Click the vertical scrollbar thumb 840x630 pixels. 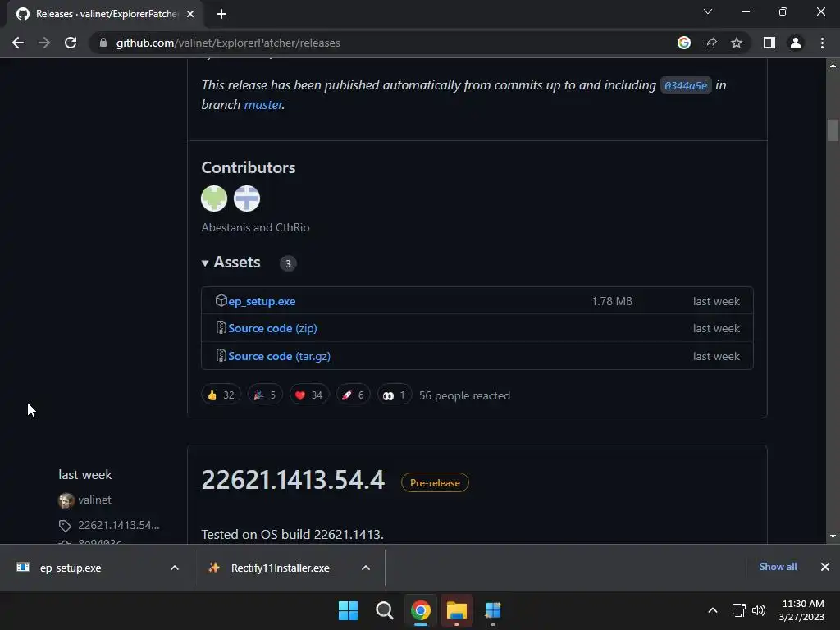tap(833, 130)
